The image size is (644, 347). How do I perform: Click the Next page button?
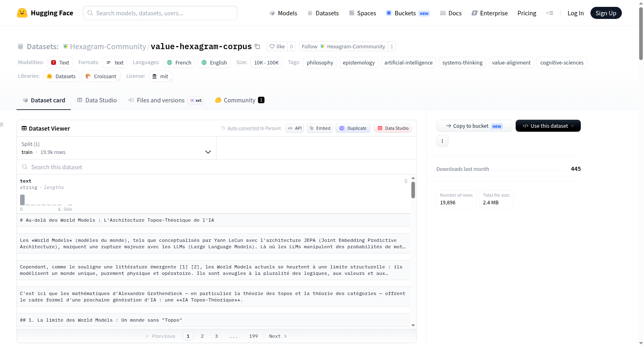(278, 336)
